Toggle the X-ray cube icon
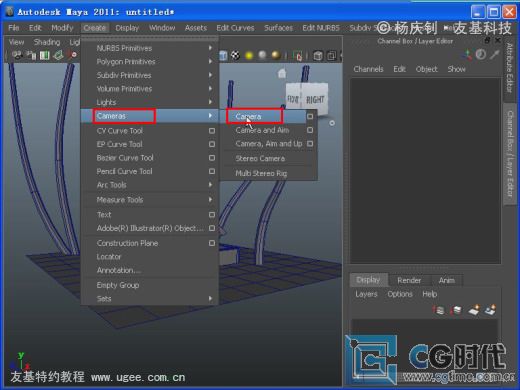Screen dimensions: 520x390 coord(318,55)
